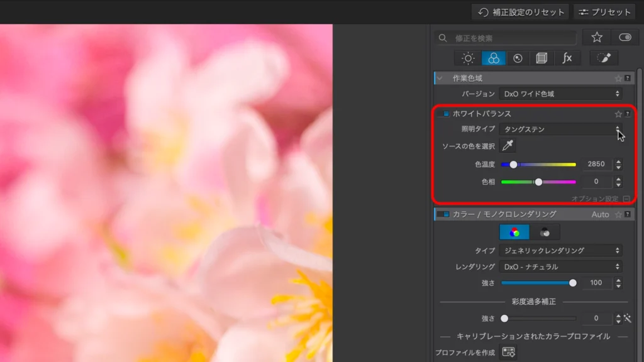This screenshot has height=362, width=644.
Task: Toggle カラー / モノクロレンダリング on or off
Action: click(x=445, y=214)
